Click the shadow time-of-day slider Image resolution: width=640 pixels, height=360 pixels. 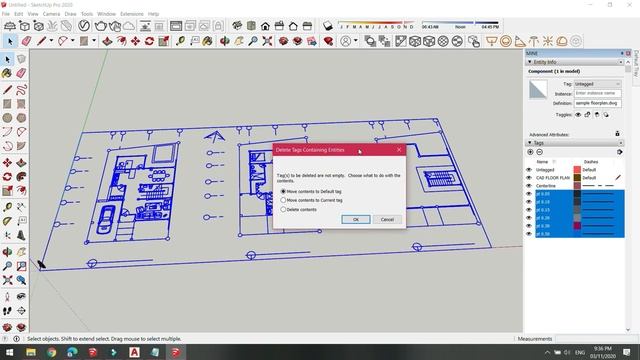tap(460, 23)
